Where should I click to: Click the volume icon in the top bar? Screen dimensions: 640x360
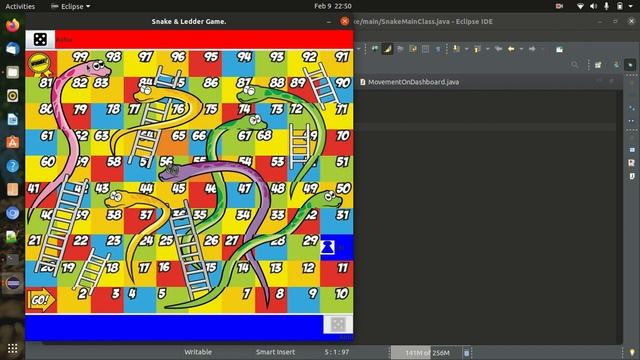click(x=593, y=6)
